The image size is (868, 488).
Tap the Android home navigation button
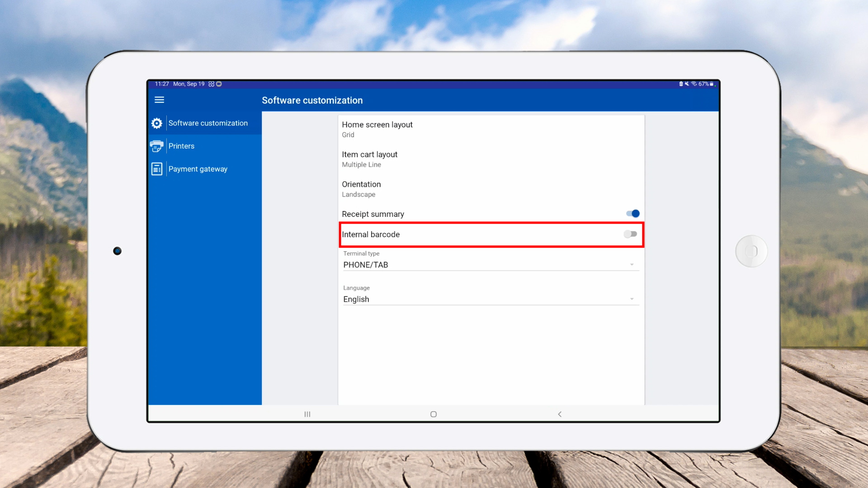pos(433,414)
